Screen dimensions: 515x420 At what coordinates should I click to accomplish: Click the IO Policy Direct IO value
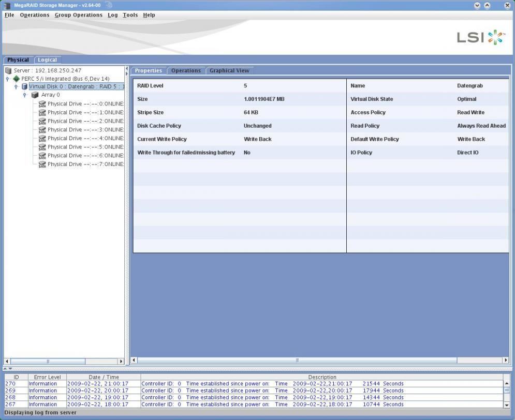coord(468,153)
